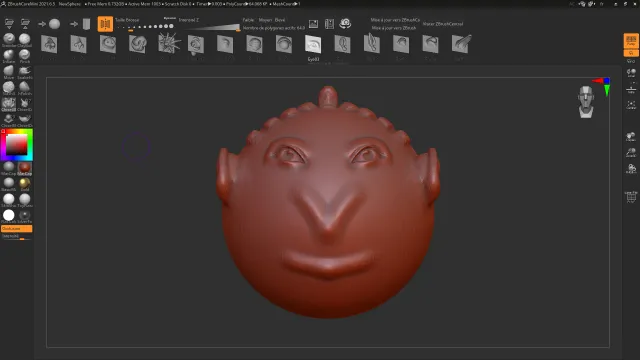Toggle the orange Persp perspective button
The height and width of the screenshot is (360, 640).
click(631, 41)
